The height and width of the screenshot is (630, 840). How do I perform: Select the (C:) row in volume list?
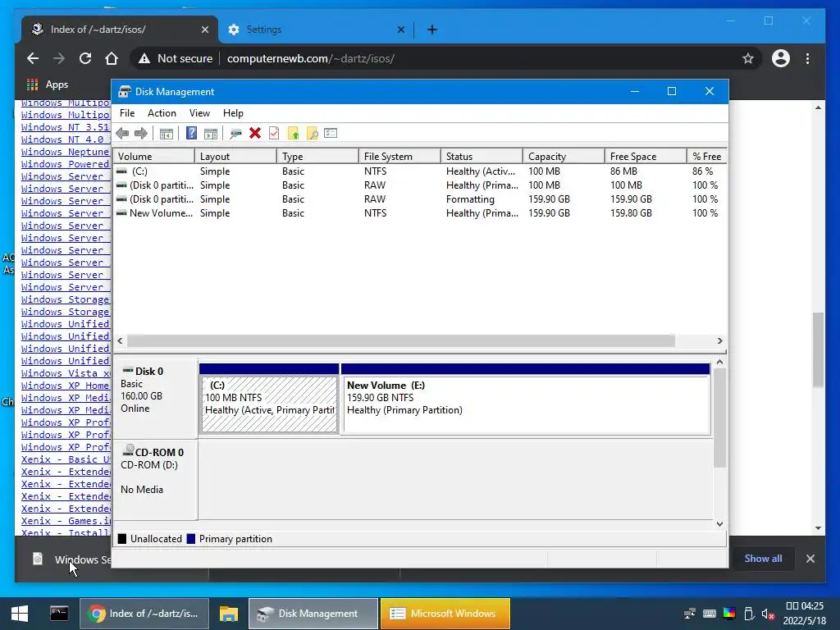point(420,171)
